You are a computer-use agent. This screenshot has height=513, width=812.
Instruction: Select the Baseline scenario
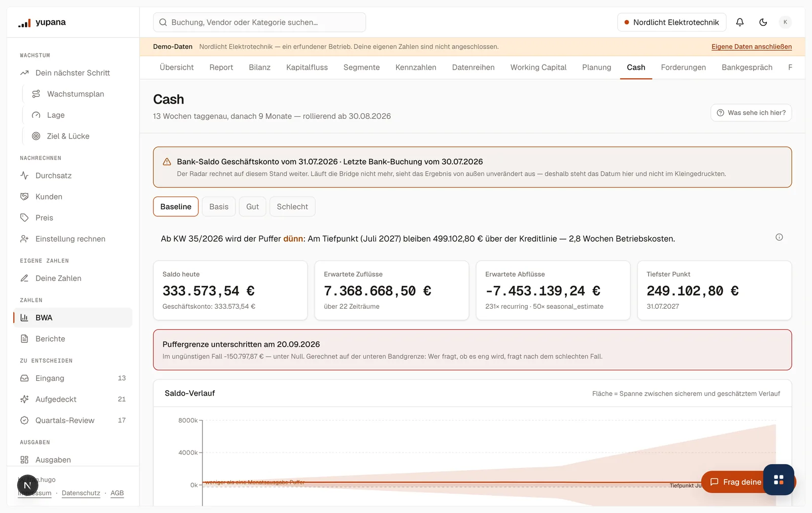pyautogui.click(x=176, y=207)
